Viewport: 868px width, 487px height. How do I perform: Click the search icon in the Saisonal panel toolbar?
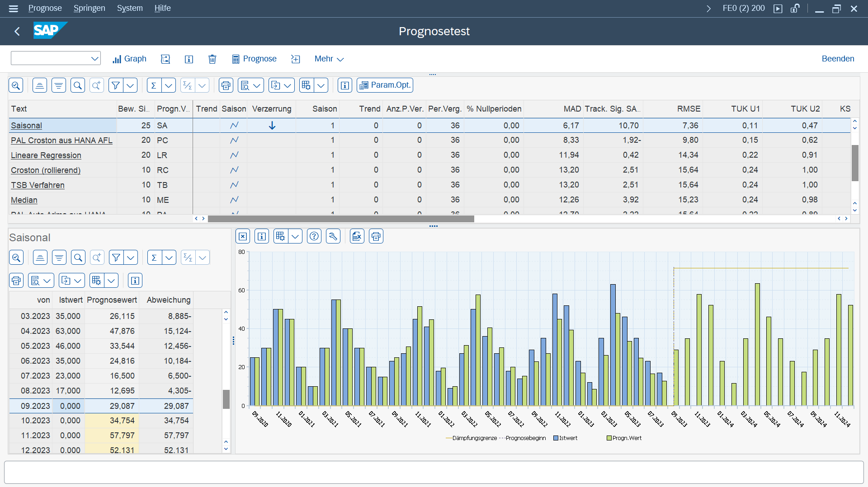tap(78, 258)
